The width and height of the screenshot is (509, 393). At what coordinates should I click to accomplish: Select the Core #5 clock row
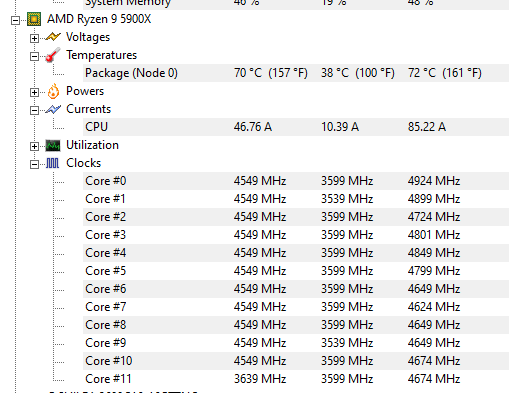[296, 271]
